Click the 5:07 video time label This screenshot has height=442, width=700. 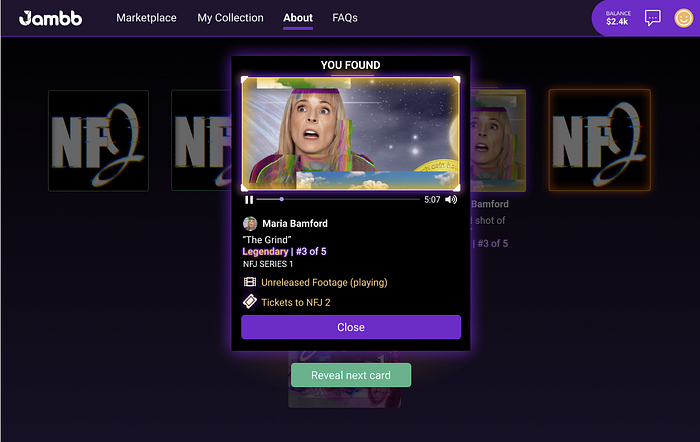click(432, 200)
